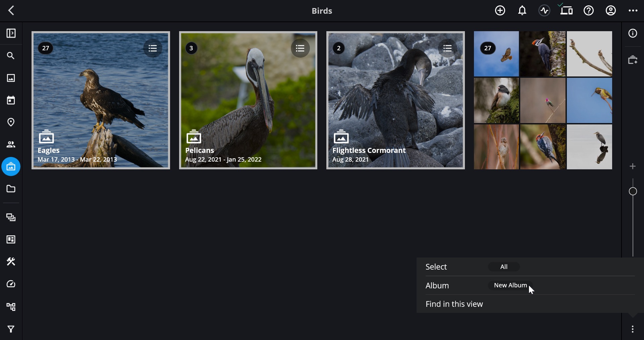Open the help question mark icon
Viewport: 644px width, 340px height.
pyautogui.click(x=589, y=10)
